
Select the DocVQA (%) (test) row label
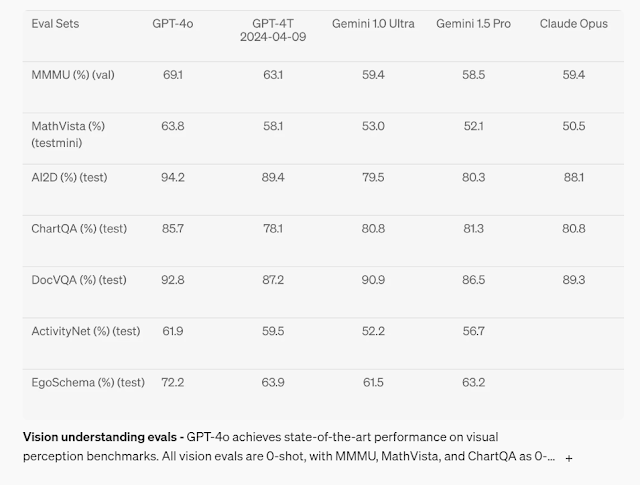click(79, 280)
